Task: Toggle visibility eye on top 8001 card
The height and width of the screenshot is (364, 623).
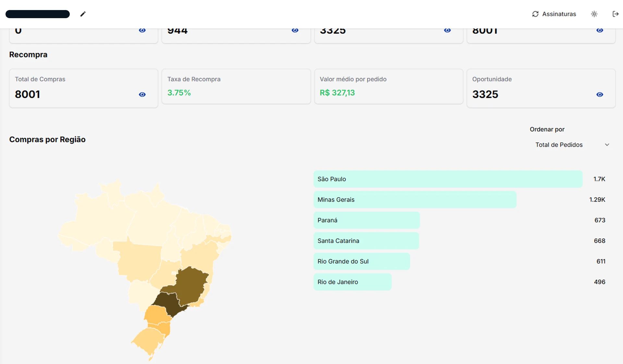Action: click(x=600, y=30)
